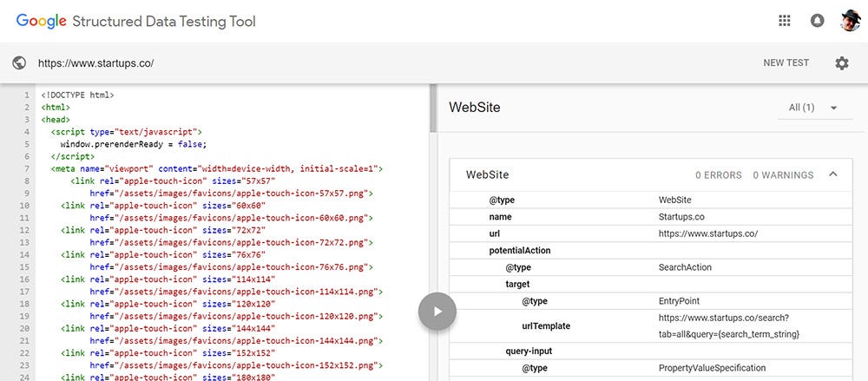Open the settings gear icon
The image size is (868, 381).
click(841, 63)
